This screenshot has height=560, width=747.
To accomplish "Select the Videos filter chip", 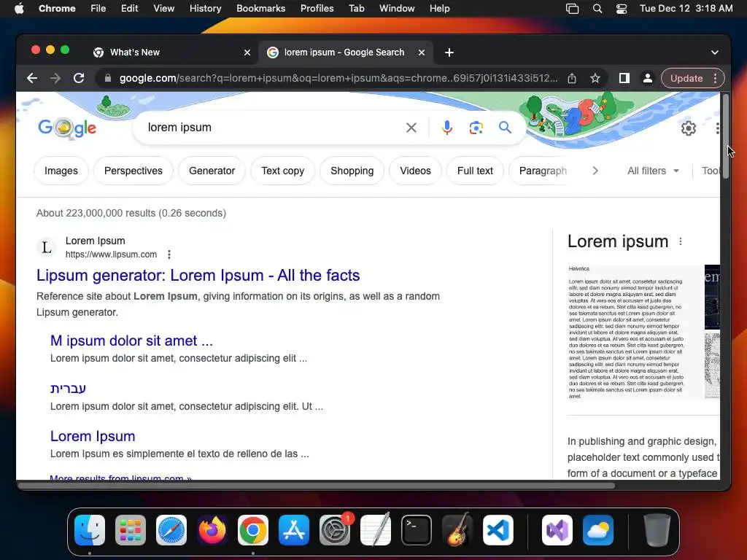I will (415, 171).
